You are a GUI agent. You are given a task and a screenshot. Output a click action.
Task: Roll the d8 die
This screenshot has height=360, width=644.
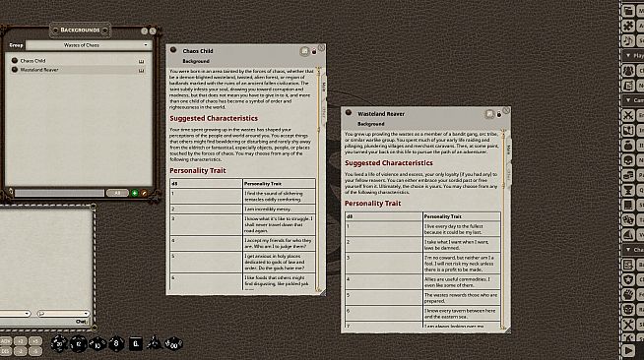pyautogui.click(x=116, y=343)
